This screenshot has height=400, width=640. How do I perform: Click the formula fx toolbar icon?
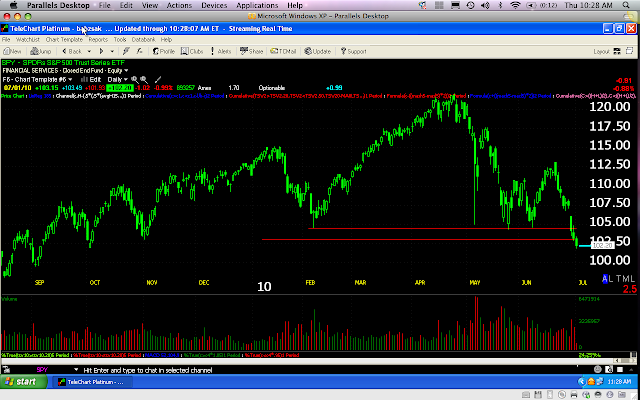tap(140, 51)
